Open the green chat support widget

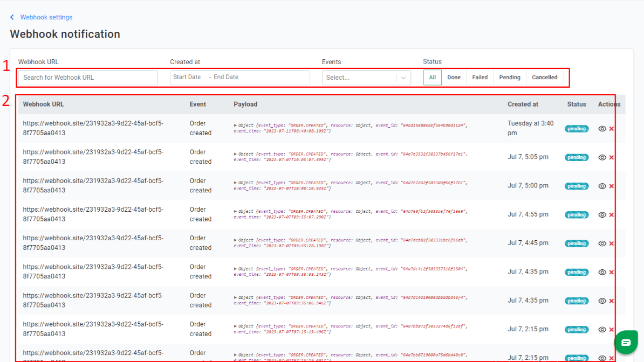point(626,342)
